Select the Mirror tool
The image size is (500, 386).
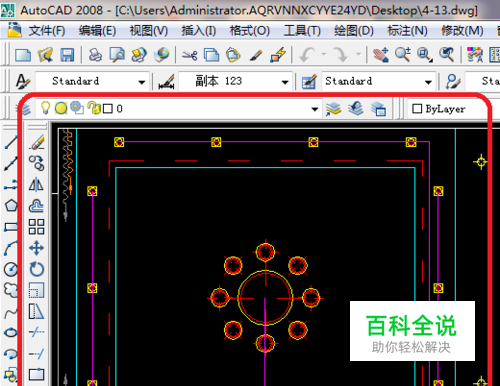(36, 184)
